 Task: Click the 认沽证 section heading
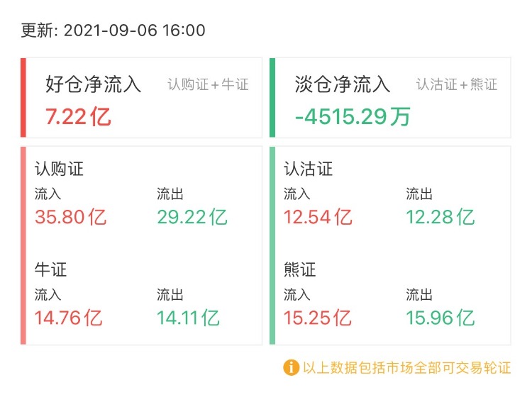click(308, 169)
